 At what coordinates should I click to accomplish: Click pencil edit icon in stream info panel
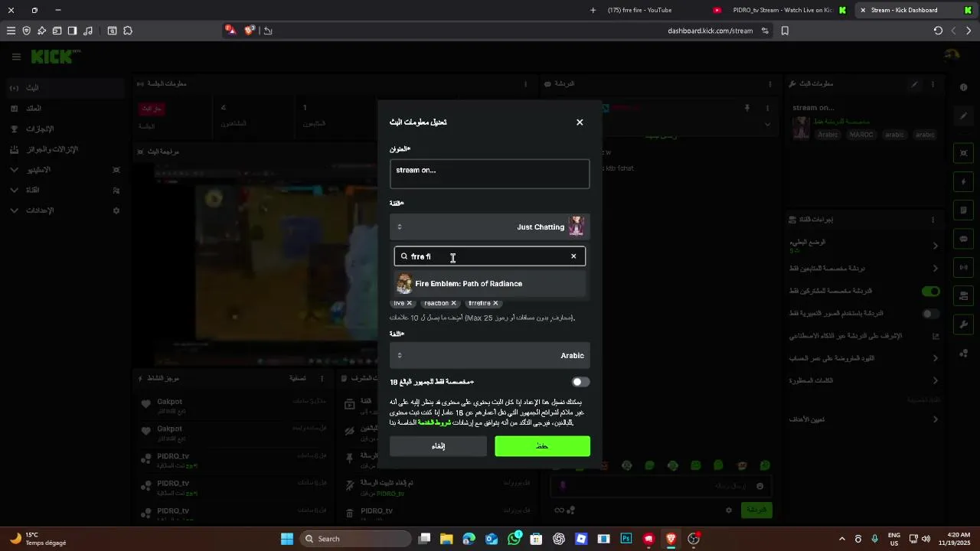914,84
